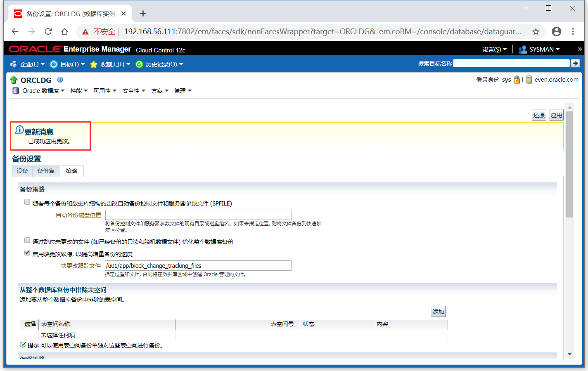588x371 pixels.
Task: Click the 自动备份磁盘位置 input field
Action: pos(199,215)
